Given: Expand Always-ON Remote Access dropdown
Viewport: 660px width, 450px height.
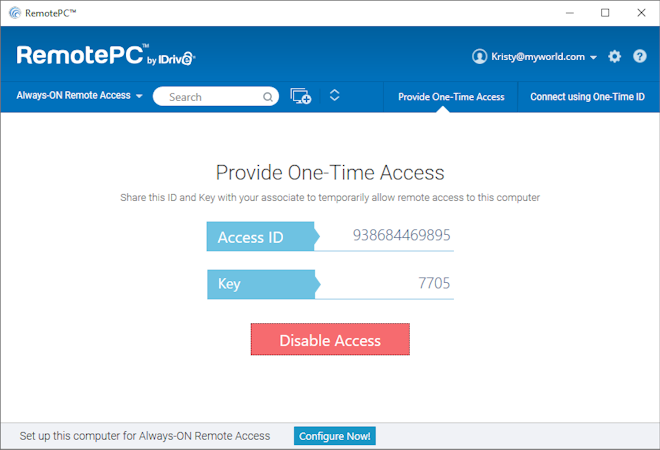Looking at the screenshot, I should click(80, 96).
